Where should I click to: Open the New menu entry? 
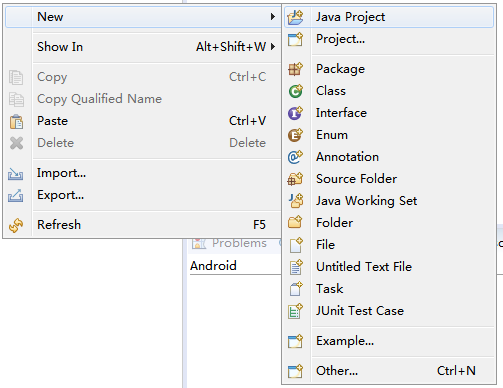point(143,17)
